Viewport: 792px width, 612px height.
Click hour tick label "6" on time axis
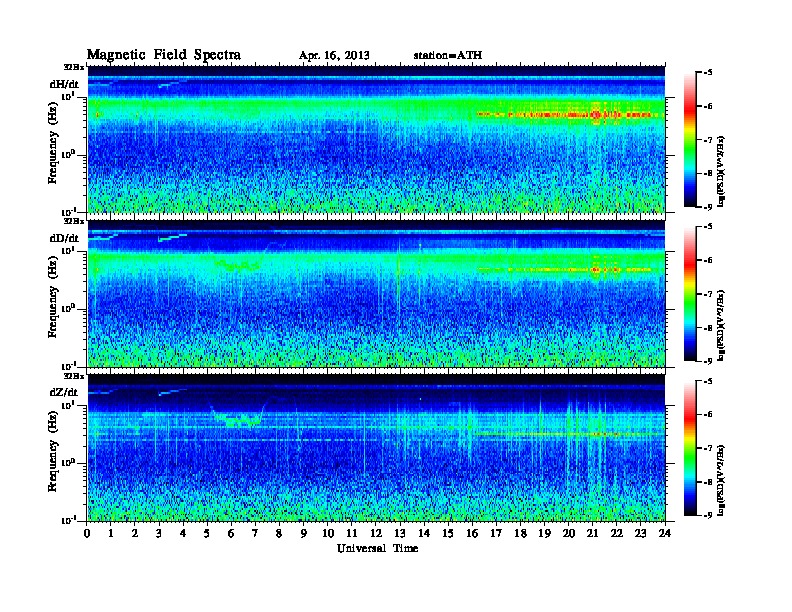pos(231,533)
